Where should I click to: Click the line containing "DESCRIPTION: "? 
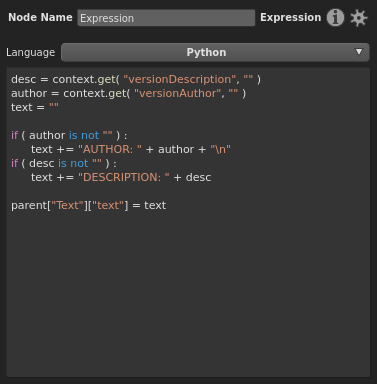(x=121, y=177)
